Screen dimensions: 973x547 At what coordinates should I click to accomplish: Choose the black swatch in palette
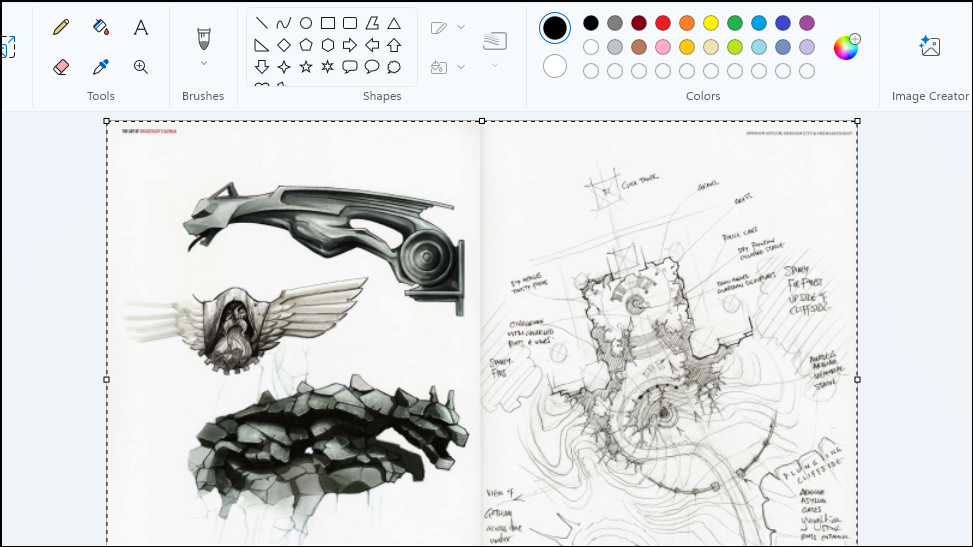(591, 24)
